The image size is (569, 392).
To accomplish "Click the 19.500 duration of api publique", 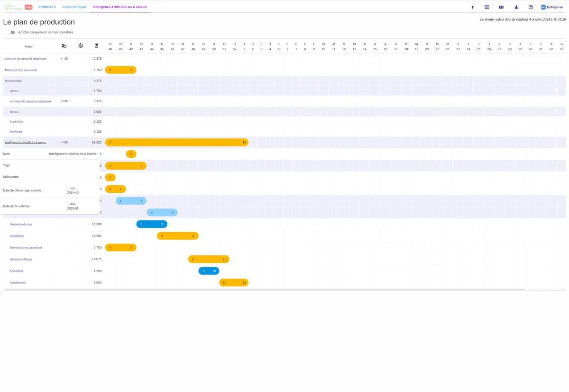I will (x=97, y=236).
